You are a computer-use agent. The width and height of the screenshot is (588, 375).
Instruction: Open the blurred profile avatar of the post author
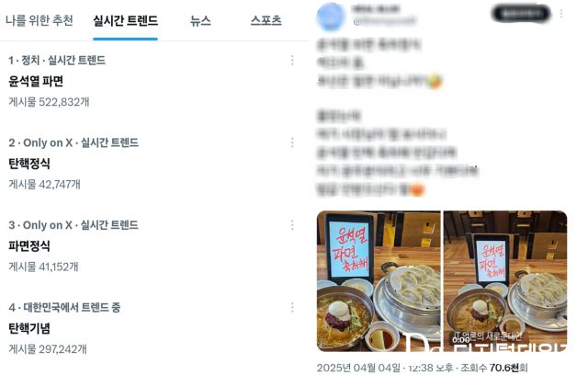331,17
